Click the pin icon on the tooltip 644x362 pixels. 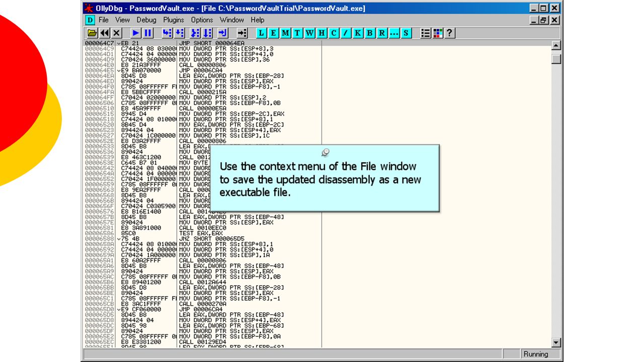(x=325, y=152)
